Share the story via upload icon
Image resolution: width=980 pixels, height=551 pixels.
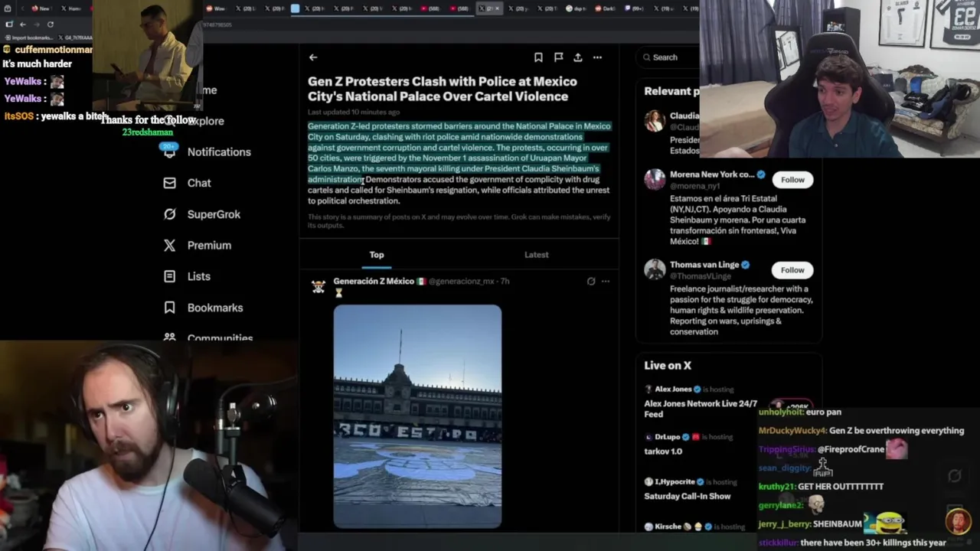click(x=578, y=57)
